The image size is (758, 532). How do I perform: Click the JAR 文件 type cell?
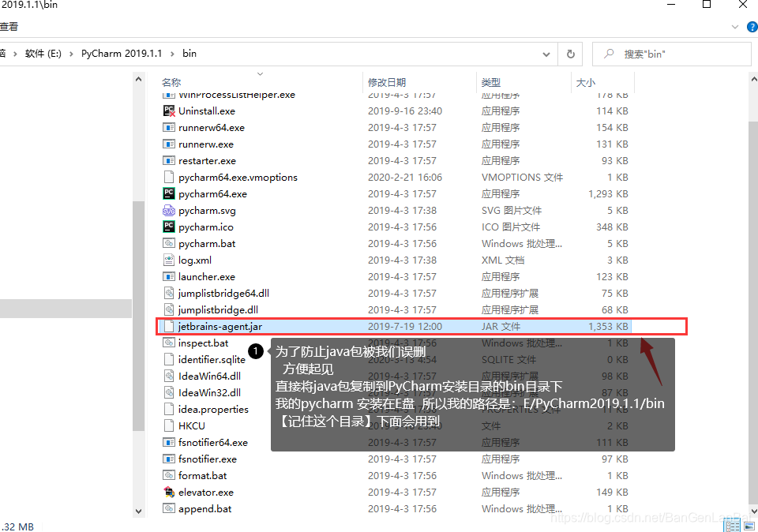pyautogui.click(x=501, y=327)
